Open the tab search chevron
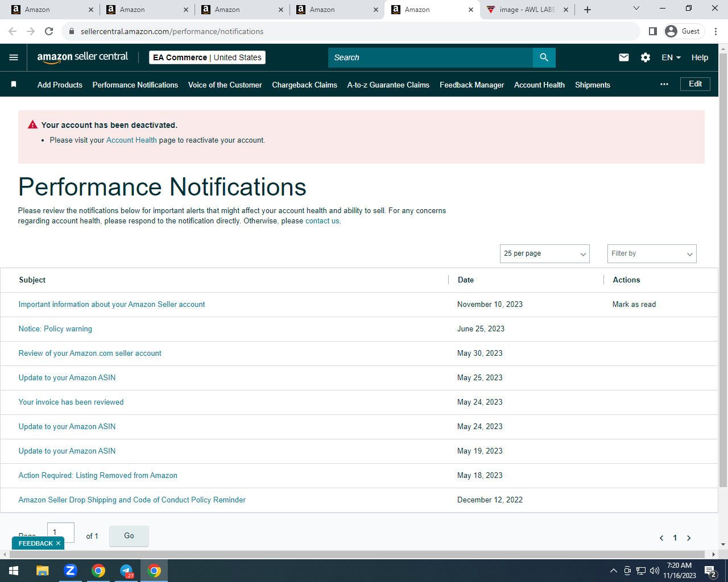728x582 pixels. 636,9
